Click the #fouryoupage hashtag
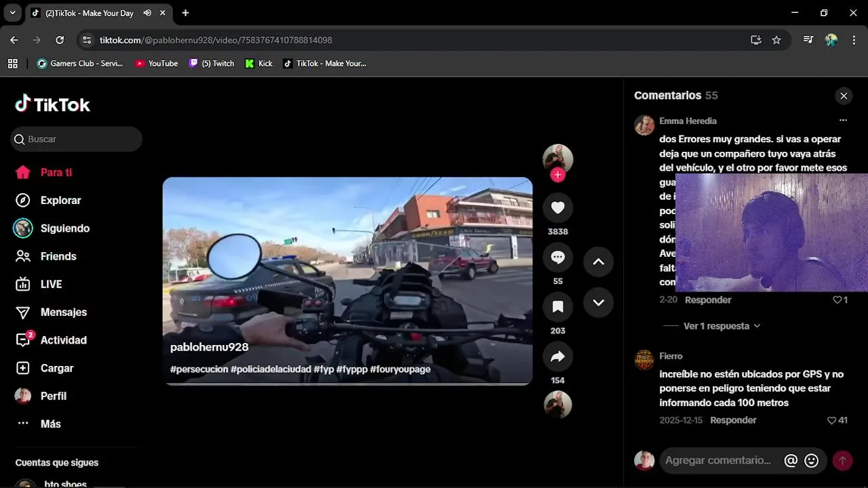Viewport: 868px width, 488px height. pos(400,369)
